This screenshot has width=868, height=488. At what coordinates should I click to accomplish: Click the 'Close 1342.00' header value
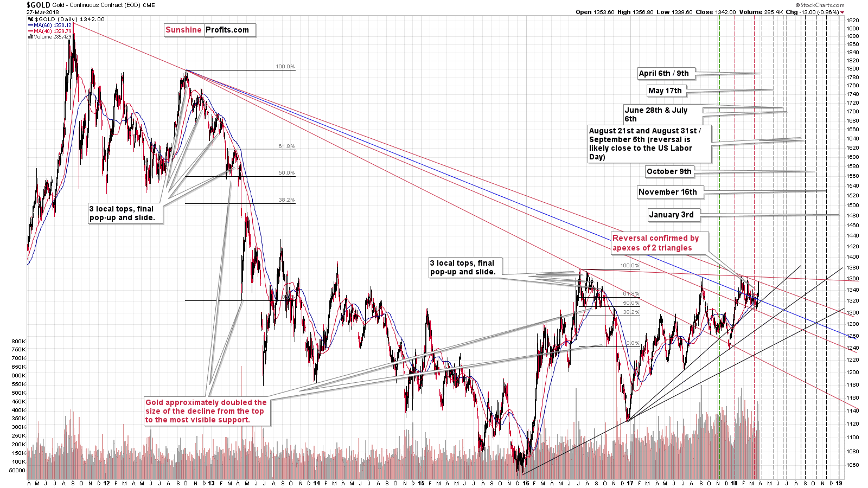click(x=716, y=12)
